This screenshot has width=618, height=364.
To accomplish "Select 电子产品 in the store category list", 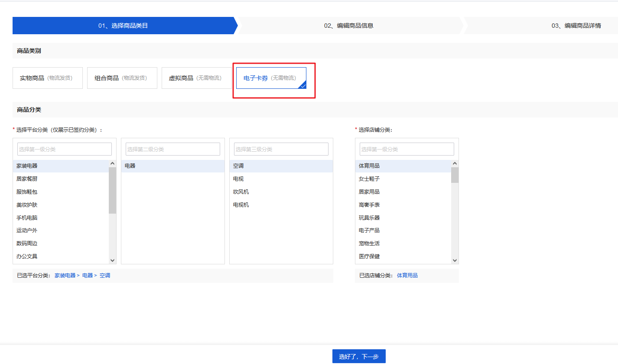I will (403, 231).
